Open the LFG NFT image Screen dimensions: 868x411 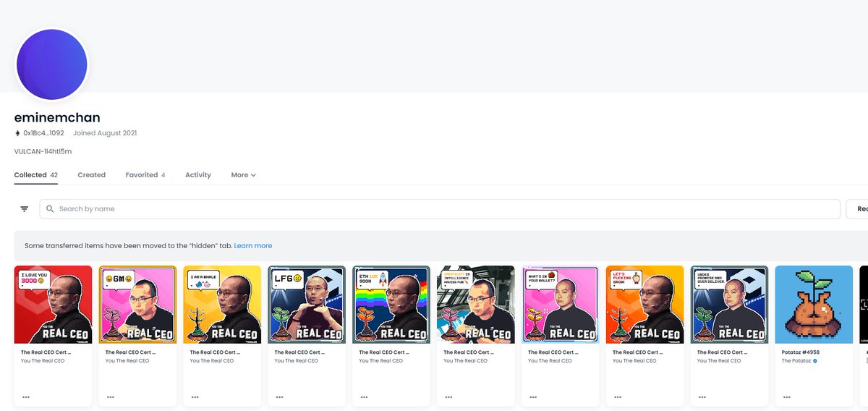pyautogui.click(x=307, y=304)
